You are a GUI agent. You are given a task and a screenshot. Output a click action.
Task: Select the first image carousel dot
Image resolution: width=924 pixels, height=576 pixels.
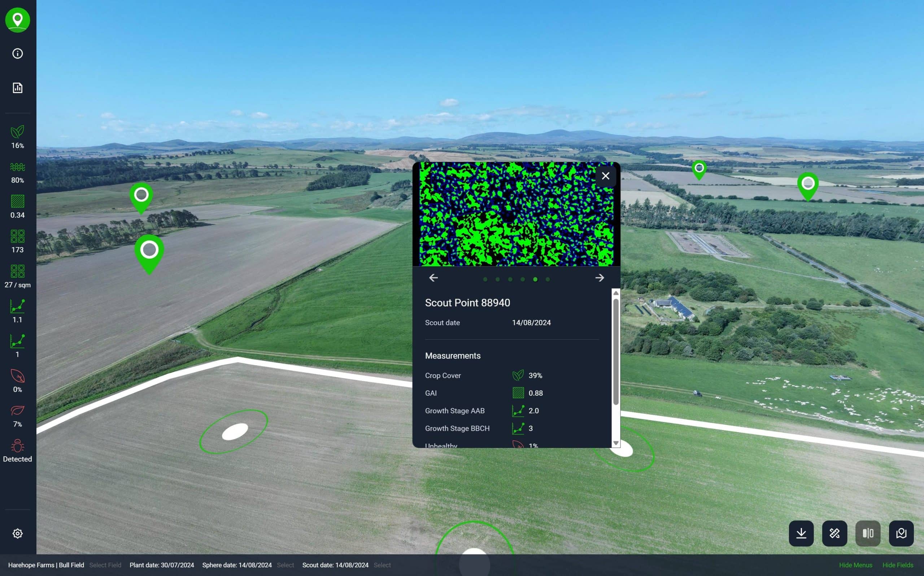[x=485, y=280]
